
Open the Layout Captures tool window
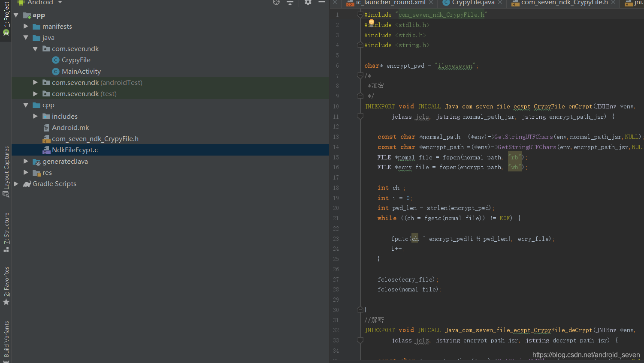click(x=6, y=171)
